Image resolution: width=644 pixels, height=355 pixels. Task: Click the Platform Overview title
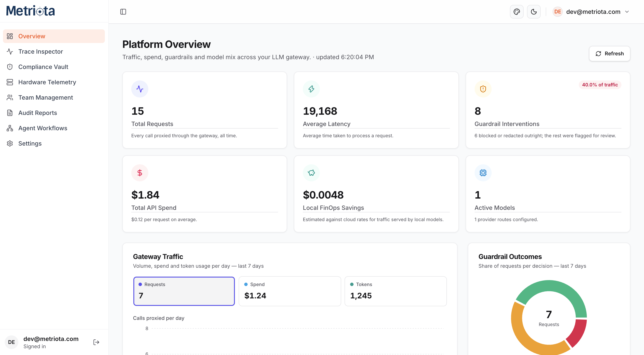pyautogui.click(x=166, y=44)
